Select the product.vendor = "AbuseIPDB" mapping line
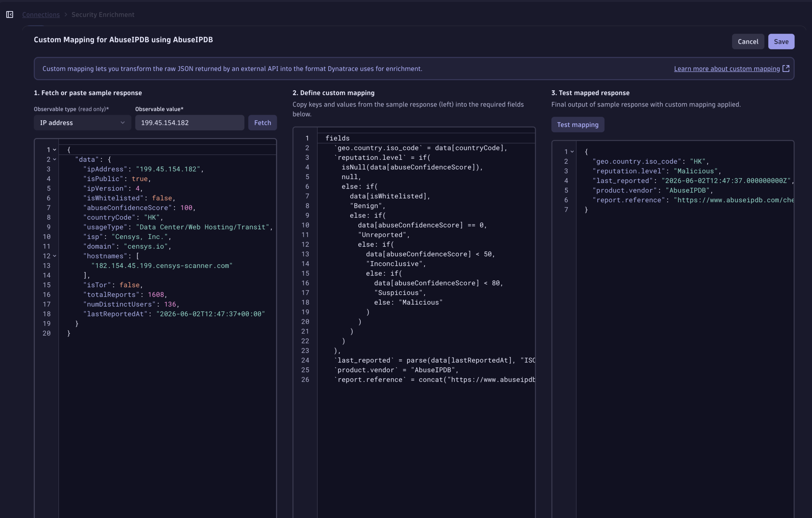 click(x=396, y=370)
